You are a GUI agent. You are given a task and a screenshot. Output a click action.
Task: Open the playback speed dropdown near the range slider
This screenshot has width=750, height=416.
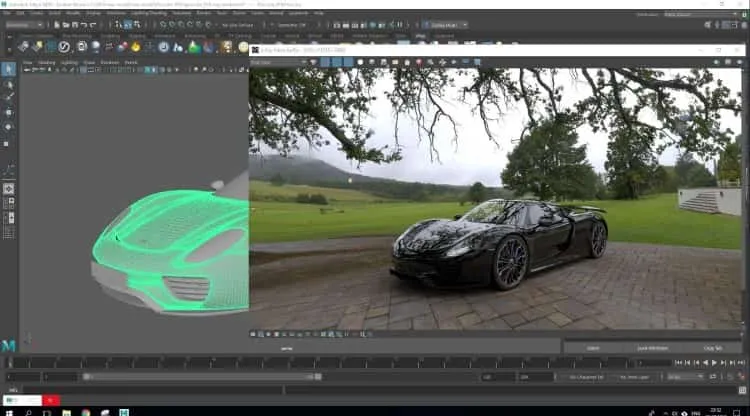pos(685,377)
